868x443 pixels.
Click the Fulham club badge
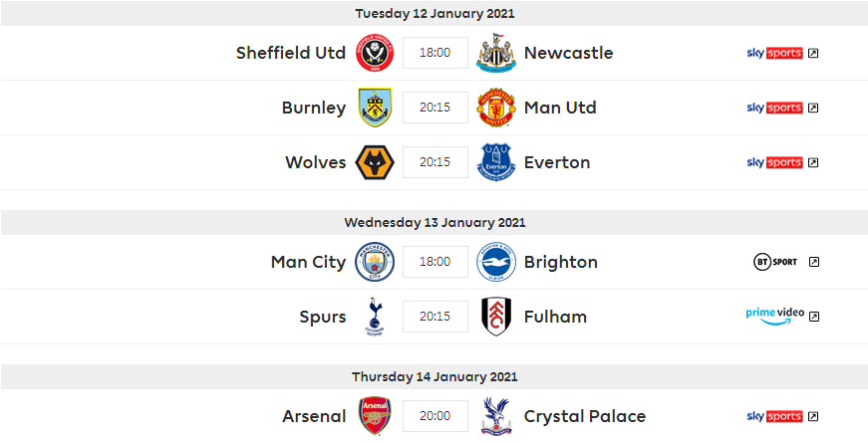point(495,317)
